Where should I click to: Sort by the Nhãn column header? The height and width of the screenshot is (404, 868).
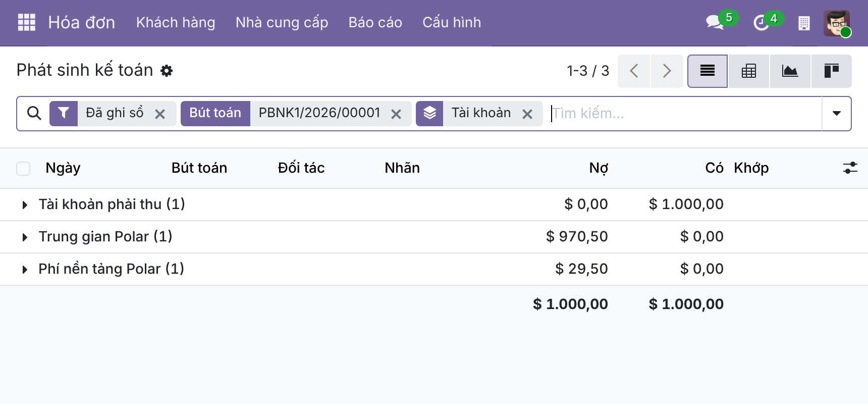click(402, 168)
